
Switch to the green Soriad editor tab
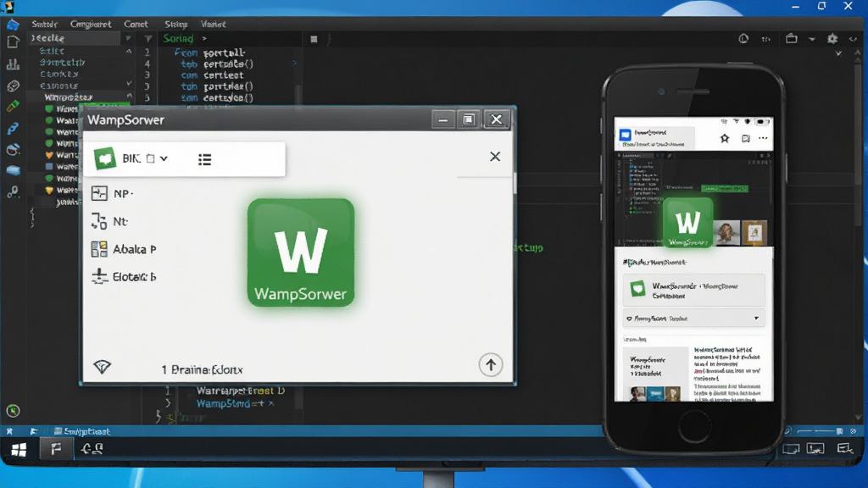pos(178,39)
